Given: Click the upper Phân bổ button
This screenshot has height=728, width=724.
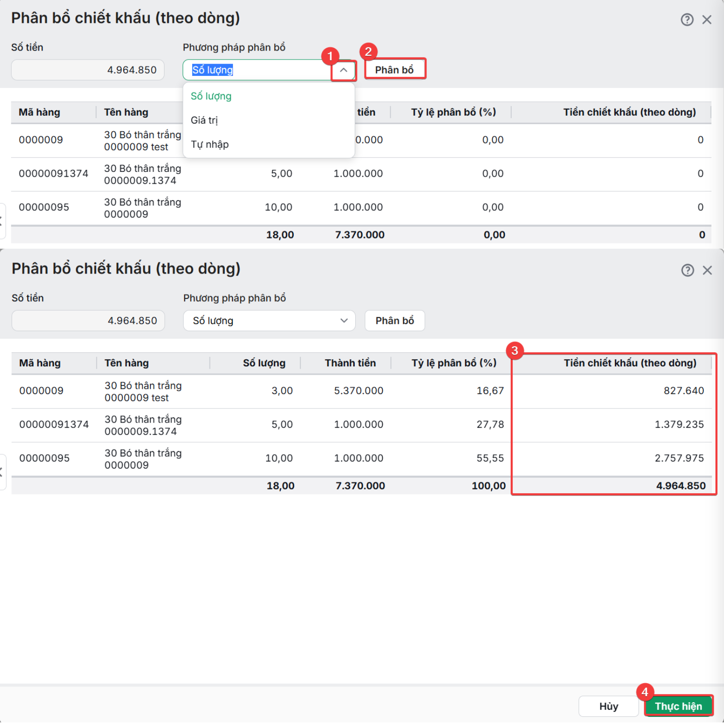Looking at the screenshot, I should point(395,70).
